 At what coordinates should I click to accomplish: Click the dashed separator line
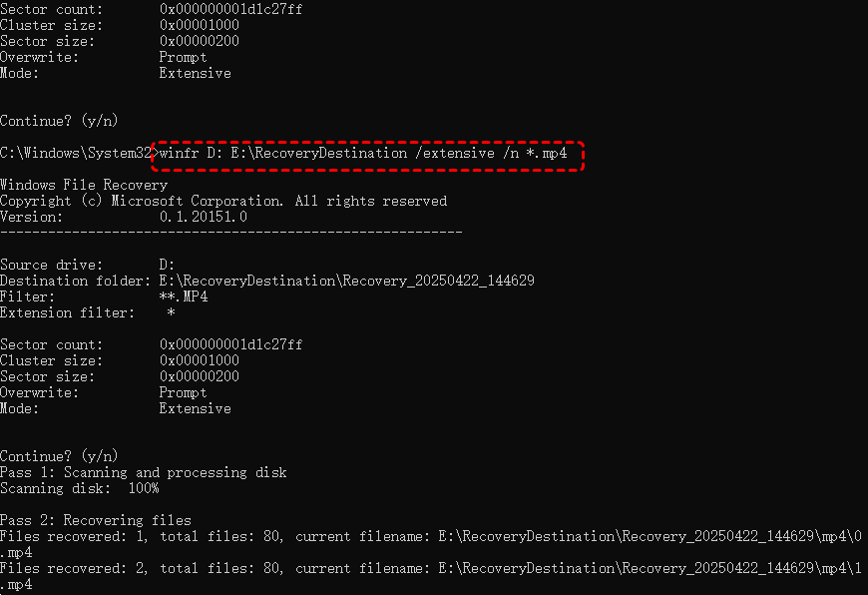230,233
